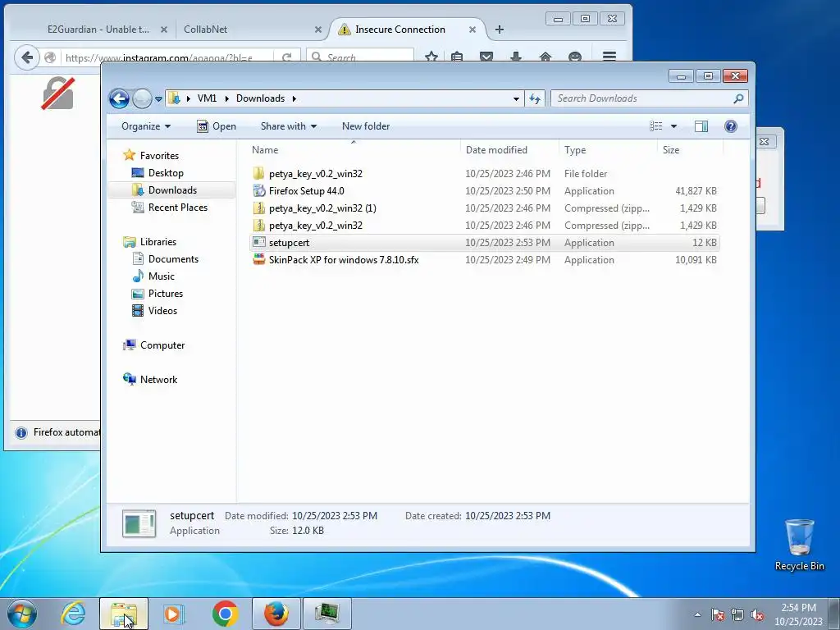
Task: Click the muted volume tray icon
Action: [x=757, y=614]
